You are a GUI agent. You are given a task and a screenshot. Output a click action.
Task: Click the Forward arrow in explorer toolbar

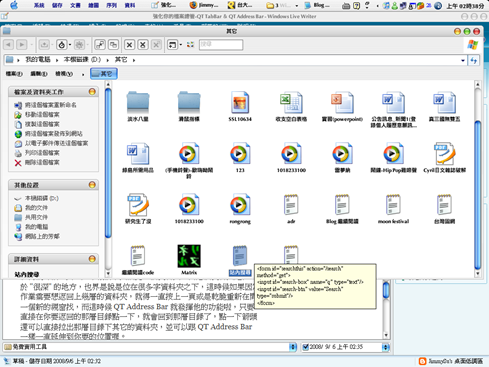[x=22, y=45]
